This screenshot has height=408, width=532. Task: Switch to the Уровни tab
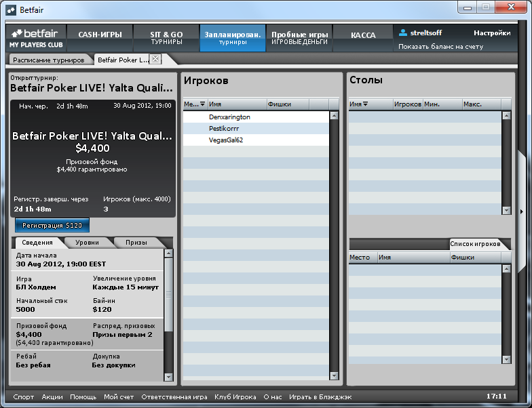coord(87,243)
